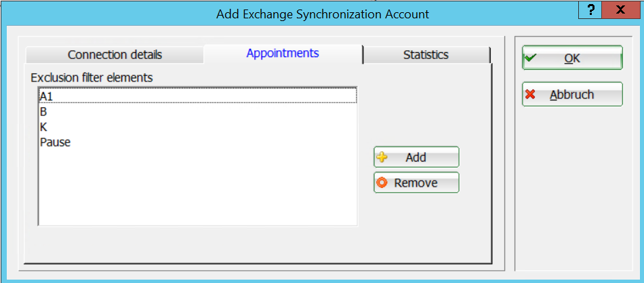This screenshot has height=283, width=644.
Task: Highlight the Pause exclusion filter element
Action: pos(55,143)
